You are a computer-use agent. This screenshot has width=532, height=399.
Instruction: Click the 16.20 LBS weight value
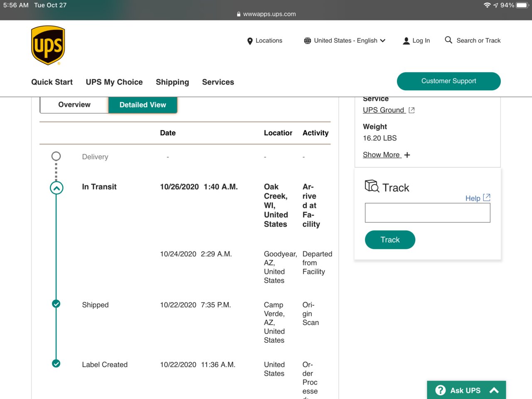[x=380, y=138]
